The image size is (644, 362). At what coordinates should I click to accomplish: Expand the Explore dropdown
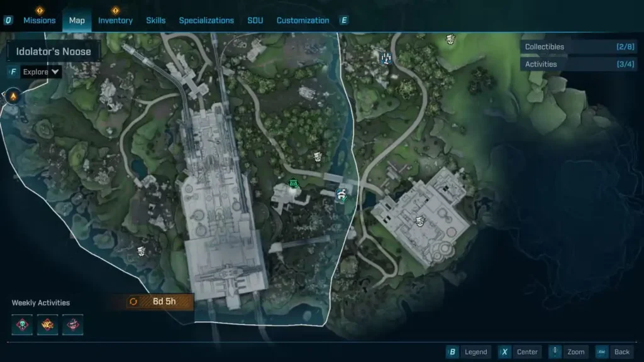(41, 72)
